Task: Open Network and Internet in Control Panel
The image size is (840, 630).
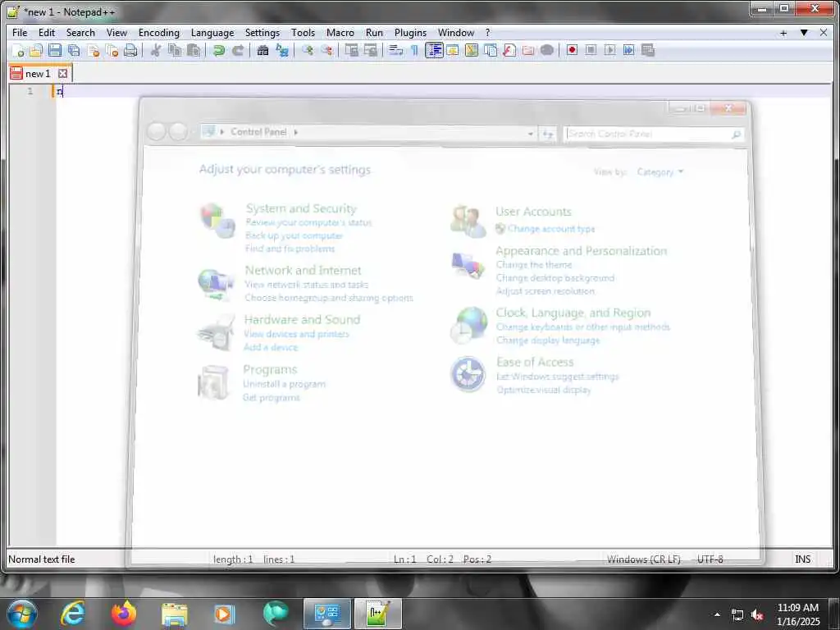Action: [x=304, y=270]
